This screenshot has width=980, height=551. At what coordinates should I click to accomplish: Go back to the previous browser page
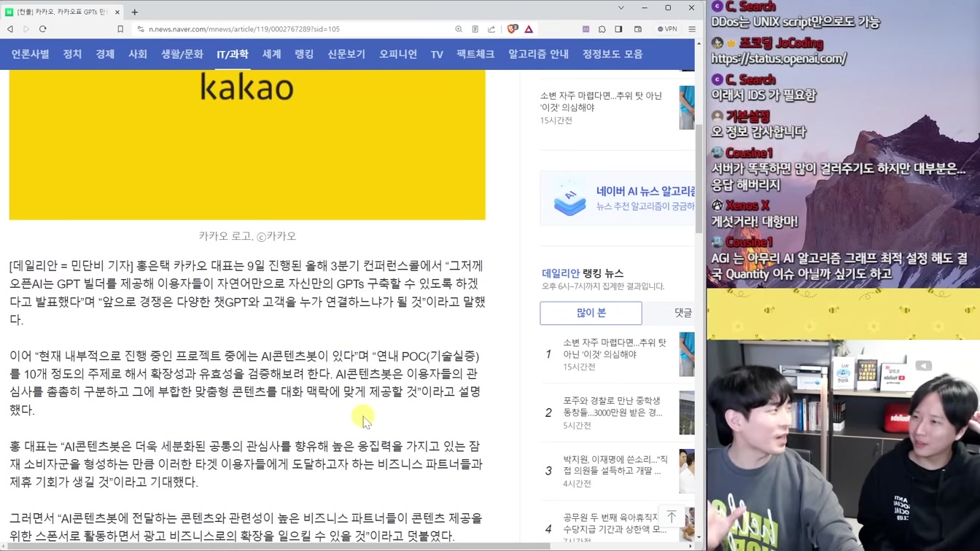tap(10, 29)
